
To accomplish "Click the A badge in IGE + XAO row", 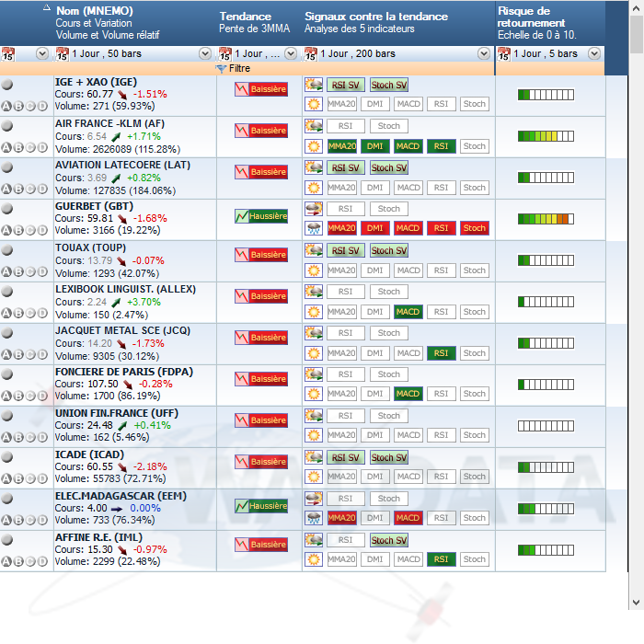I will (x=6, y=107).
